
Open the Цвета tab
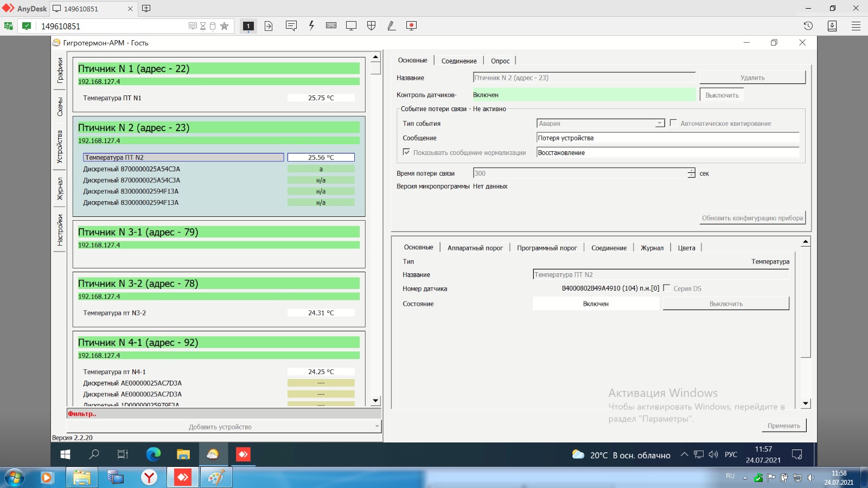[x=686, y=248]
